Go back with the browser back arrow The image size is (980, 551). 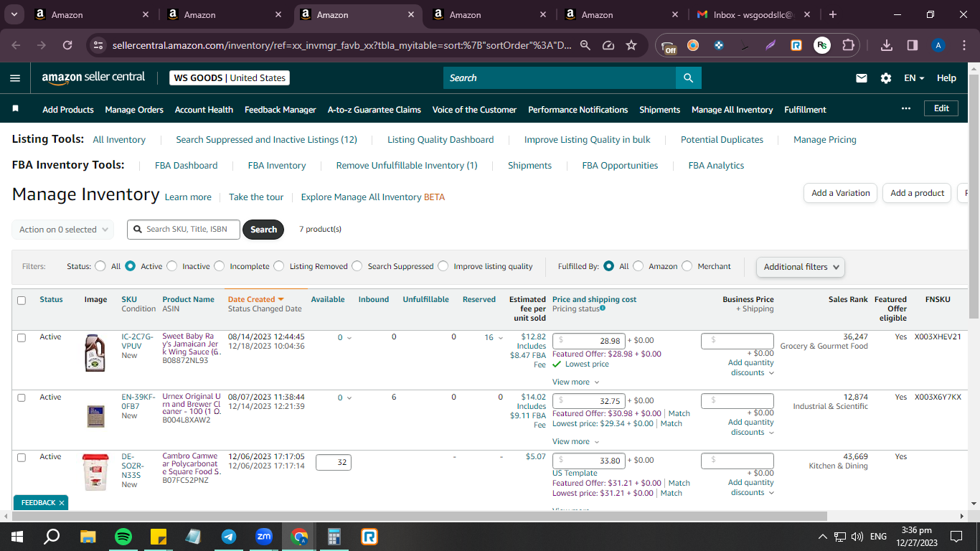tap(17, 45)
